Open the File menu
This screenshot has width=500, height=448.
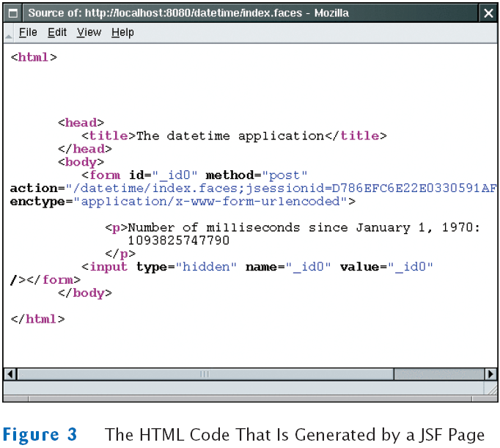coord(28,32)
